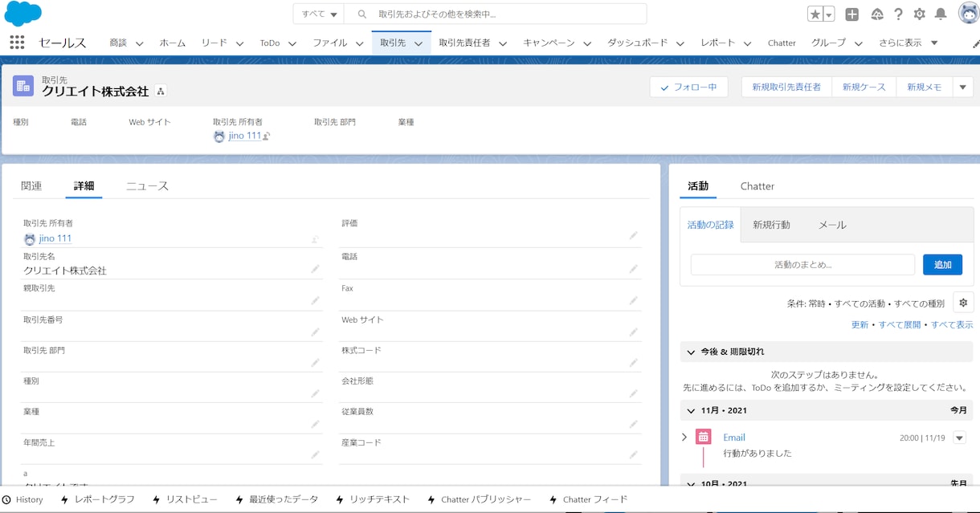Open more record actions dropdown beside 新規メモ

point(962,87)
